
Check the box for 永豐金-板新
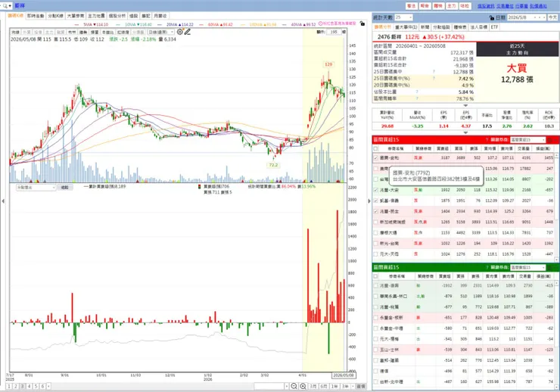pyautogui.click(x=375, y=318)
